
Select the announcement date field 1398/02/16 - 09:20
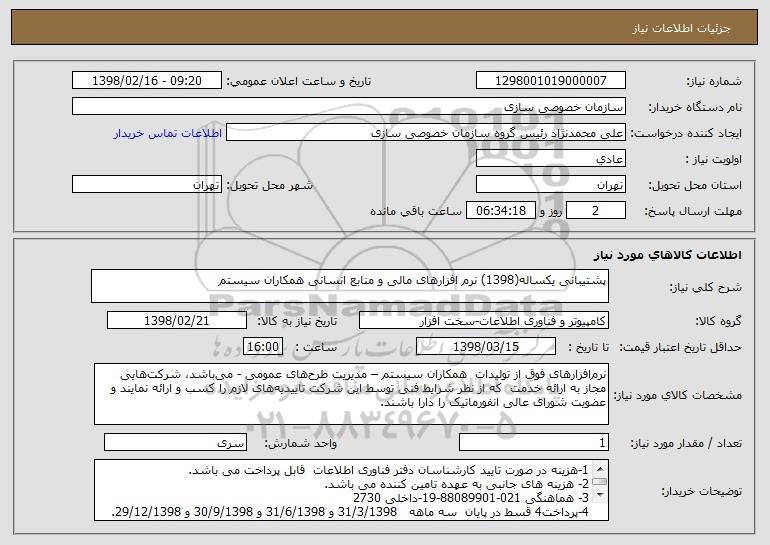[x=147, y=81]
